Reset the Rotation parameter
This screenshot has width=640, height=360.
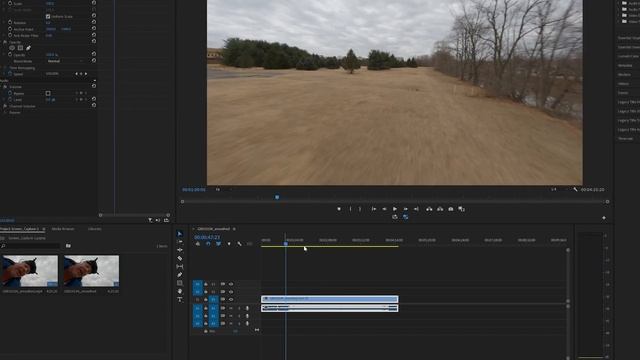click(x=94, y=23)
